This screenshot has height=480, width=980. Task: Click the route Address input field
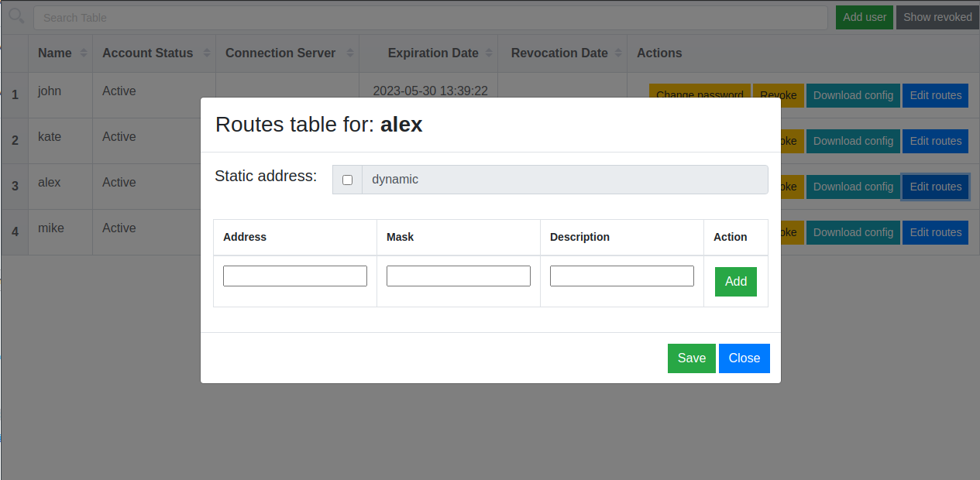(x=295, y=276)
